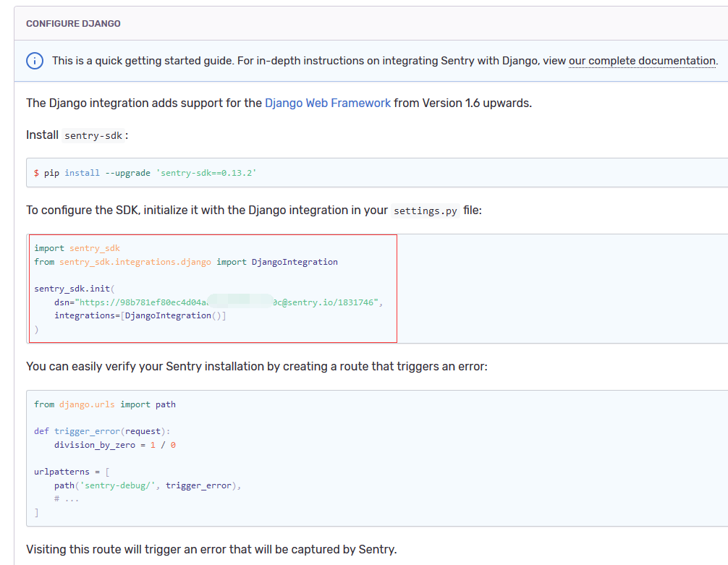Click the division_by_zero = 1 / 0 line

114,445
